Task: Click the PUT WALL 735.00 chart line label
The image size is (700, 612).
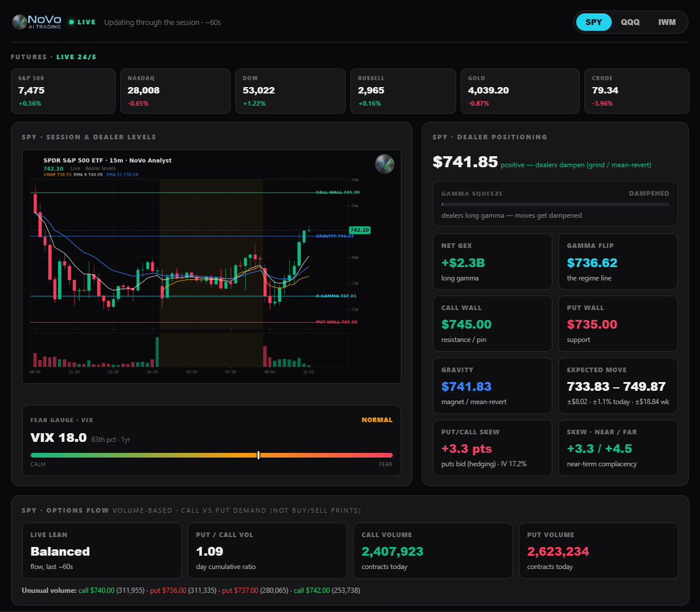Action: (x=337, y=322)
